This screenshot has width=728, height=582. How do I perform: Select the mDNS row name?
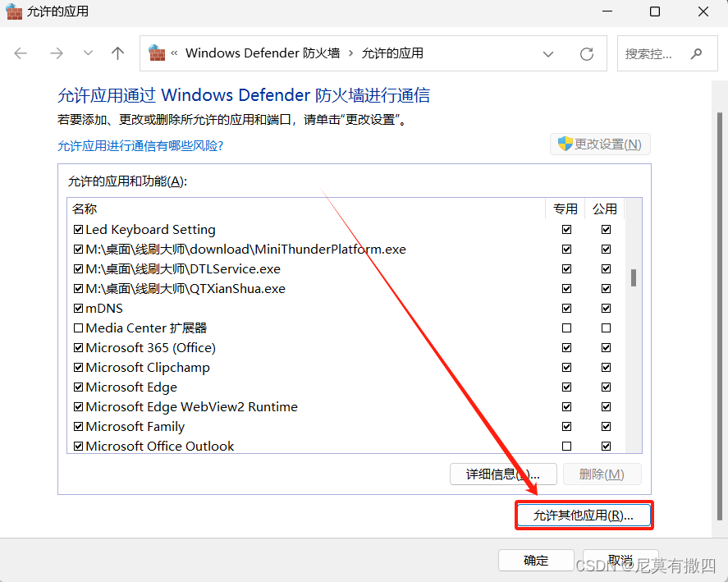point(104,309)
